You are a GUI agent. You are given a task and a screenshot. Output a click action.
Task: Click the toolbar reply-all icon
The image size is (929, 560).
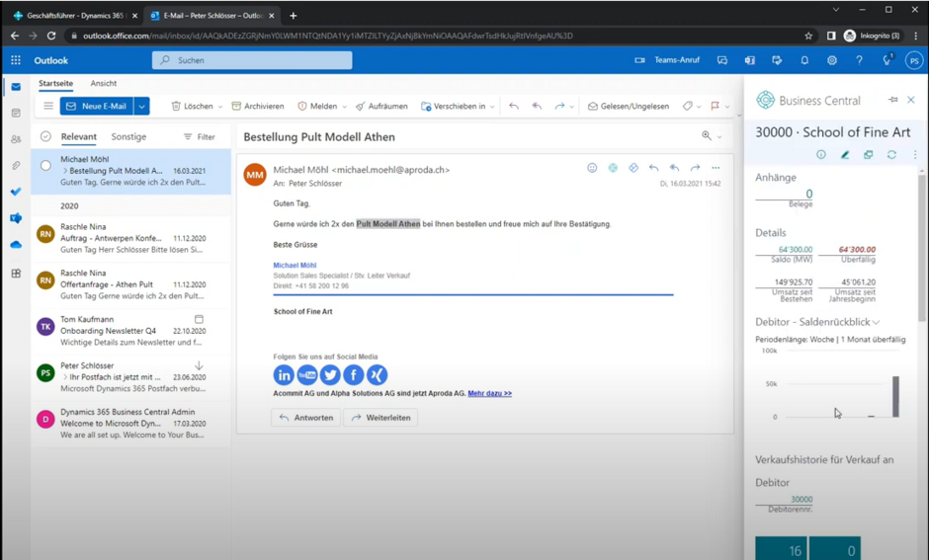537,106
